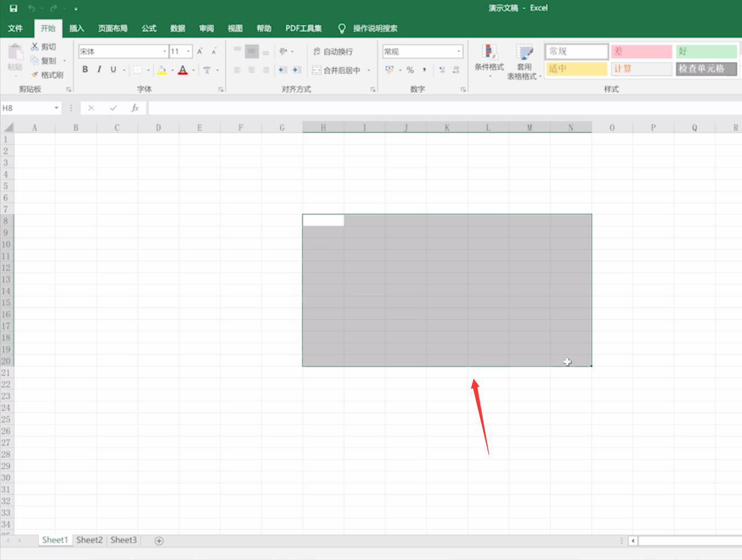Expand the font group dialog launcher
742x560 pixels.
(221, 89)
